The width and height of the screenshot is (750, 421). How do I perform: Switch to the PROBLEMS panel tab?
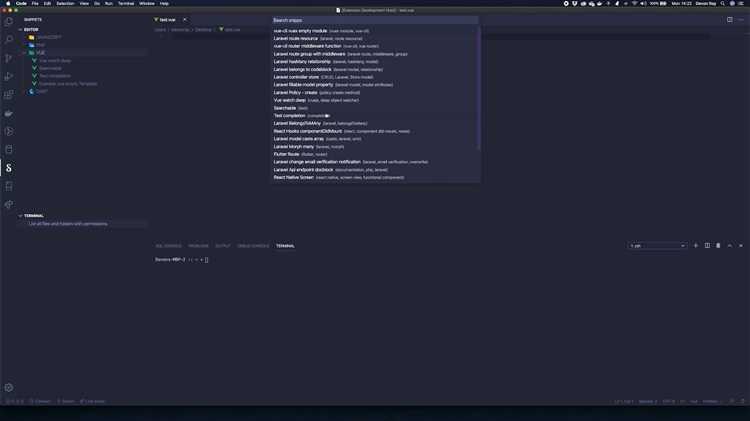[198, 246]
